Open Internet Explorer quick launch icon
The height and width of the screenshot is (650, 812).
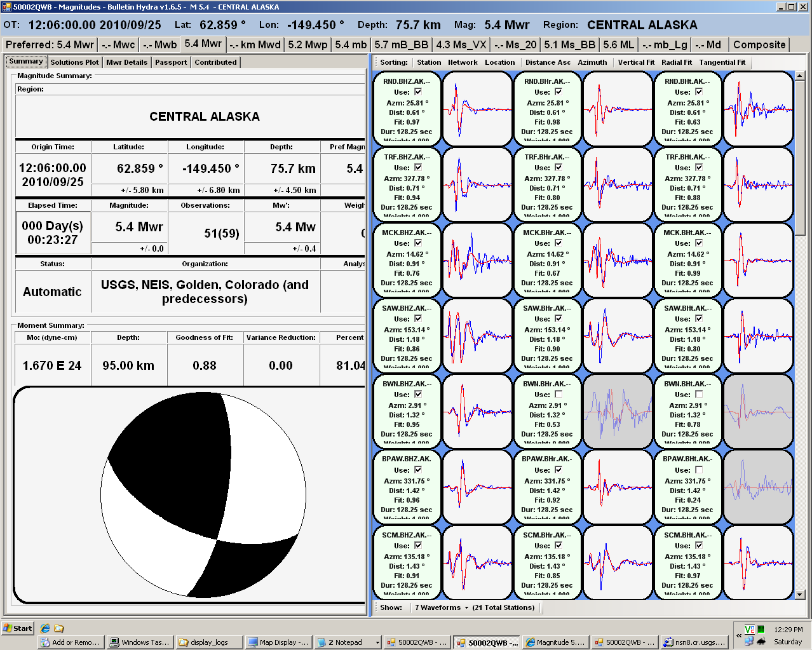click(45, 628)
